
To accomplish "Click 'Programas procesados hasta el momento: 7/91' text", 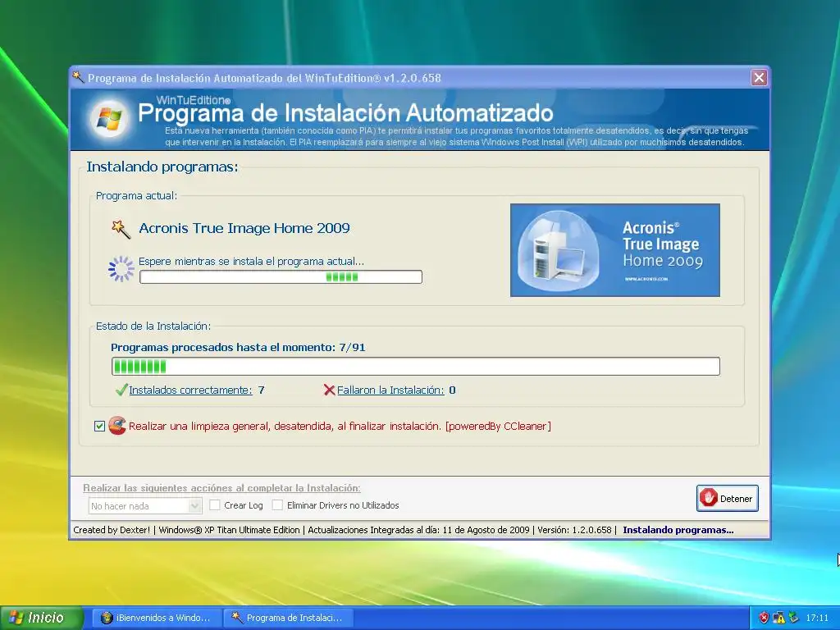I will pos(238,347).
